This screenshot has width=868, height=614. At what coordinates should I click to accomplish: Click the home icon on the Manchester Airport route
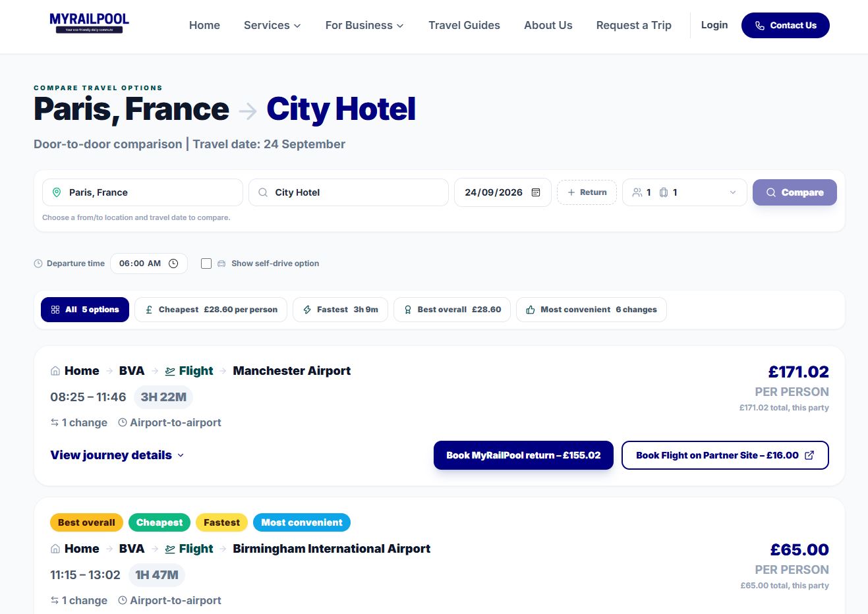pos(55,371)
